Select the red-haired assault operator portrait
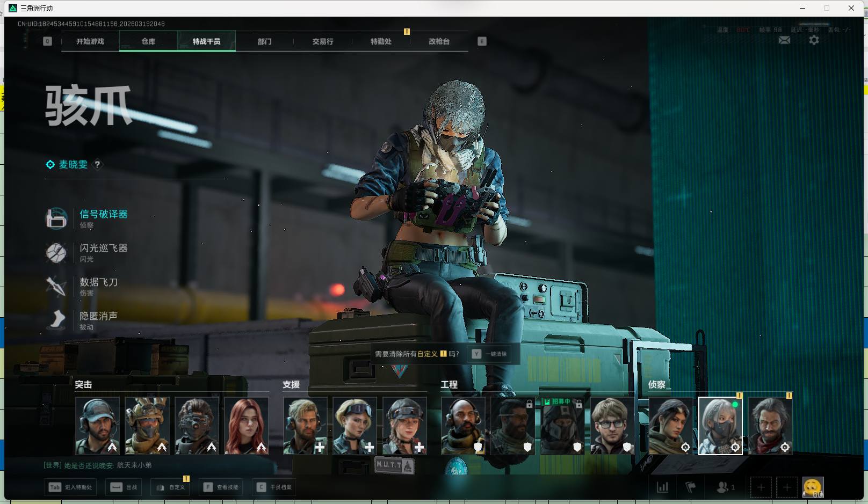Viewport: 868px width, 504px height. point(247,426)
